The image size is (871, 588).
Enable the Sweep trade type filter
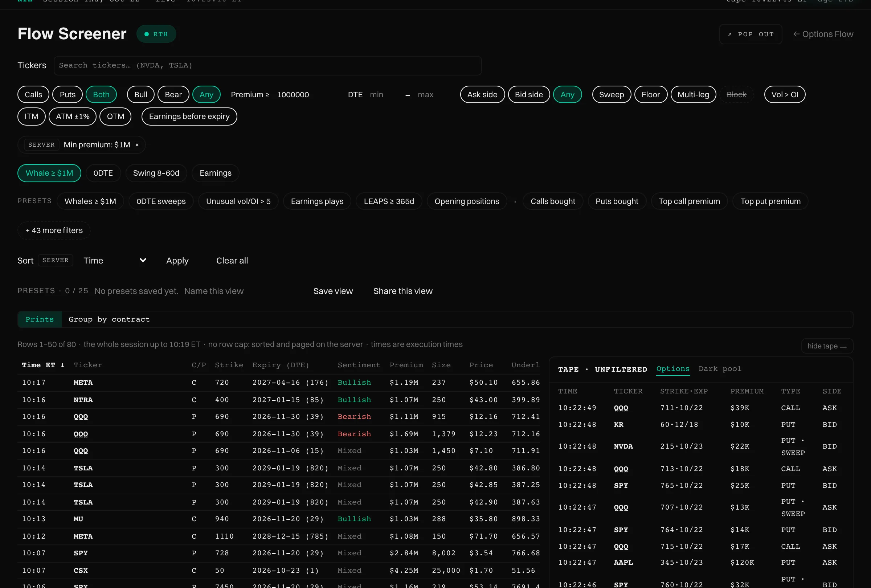pos(612,94)
